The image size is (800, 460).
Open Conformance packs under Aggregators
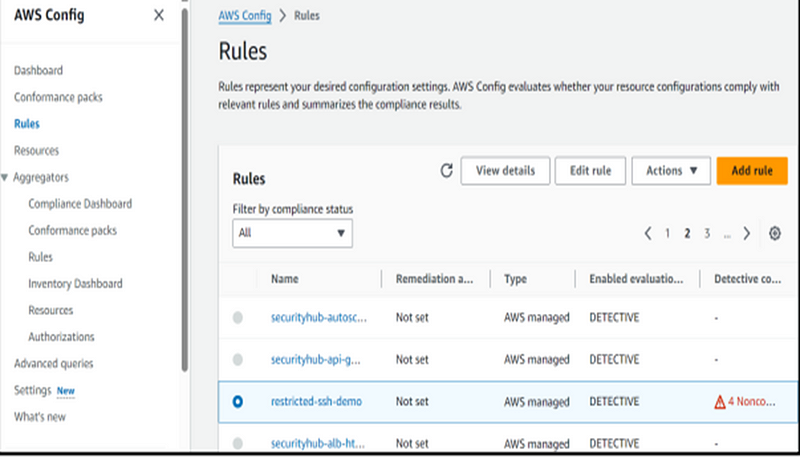coord(72,231)
